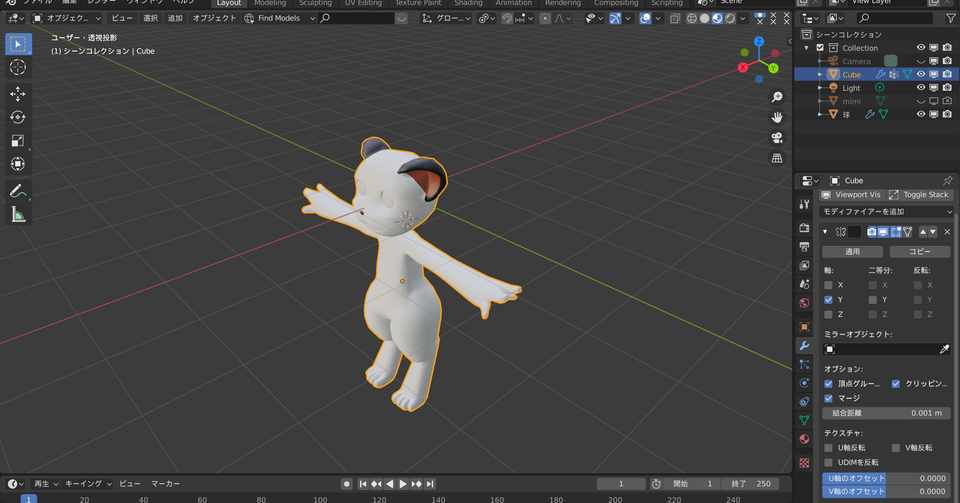
Task: Open the Physics properties tab icon
Action: pyautogui.click(x=804, y=383)
